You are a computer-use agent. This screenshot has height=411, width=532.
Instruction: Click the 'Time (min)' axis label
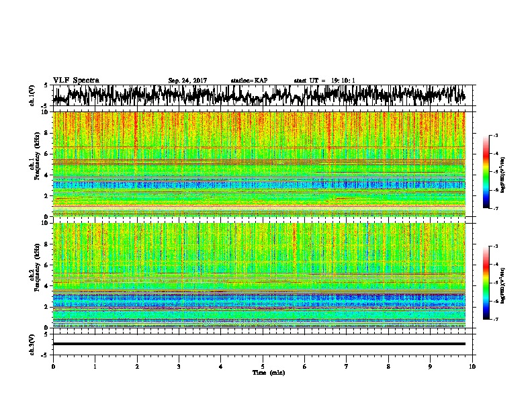tap(269, 373)
